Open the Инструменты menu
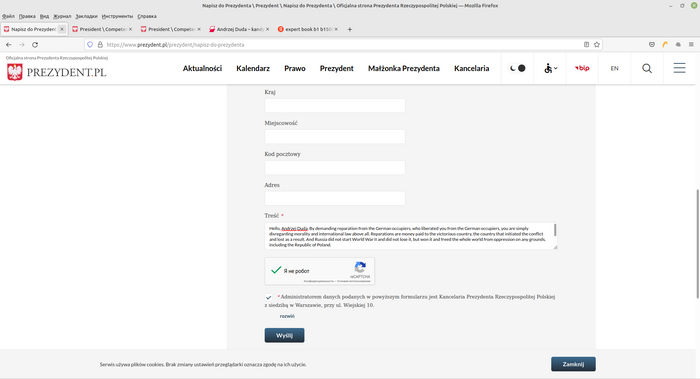The height and width of the screenshot is (379, 700). pyautogui.click(x=117, y=16)
